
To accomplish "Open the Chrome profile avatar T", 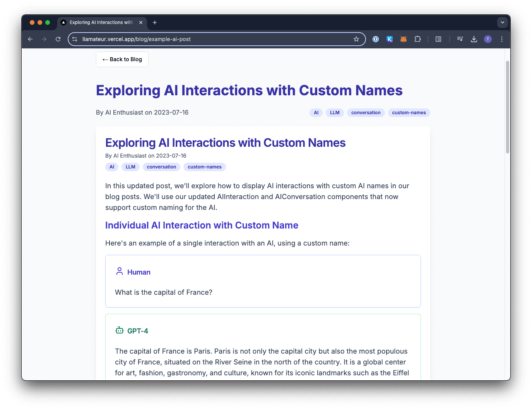I will [488, 39].
